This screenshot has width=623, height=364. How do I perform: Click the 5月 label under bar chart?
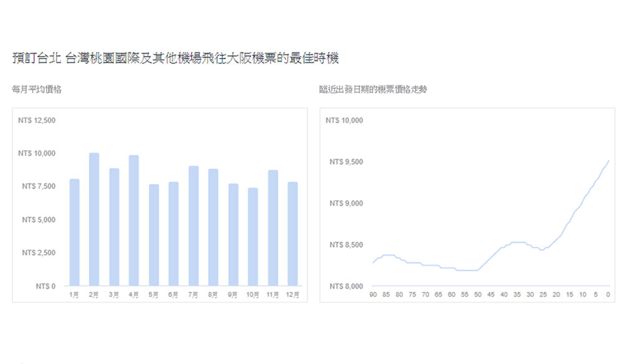click(153, 295)
